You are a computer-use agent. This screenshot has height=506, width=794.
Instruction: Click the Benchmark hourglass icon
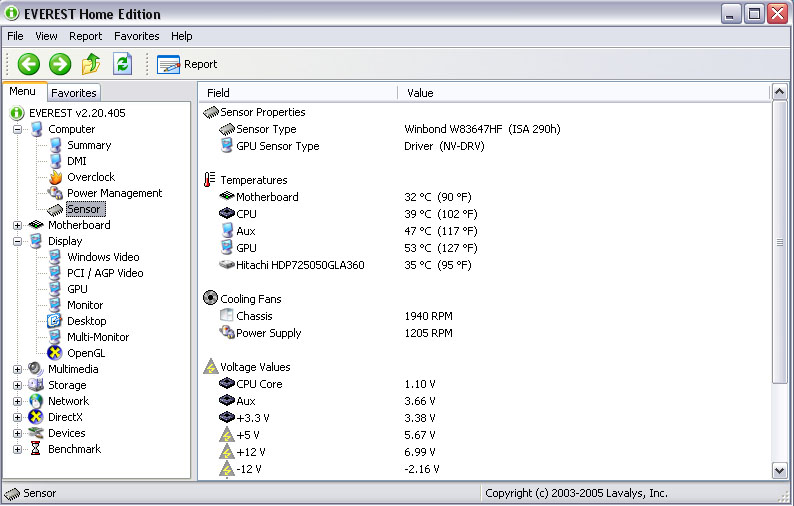point(35,449)
